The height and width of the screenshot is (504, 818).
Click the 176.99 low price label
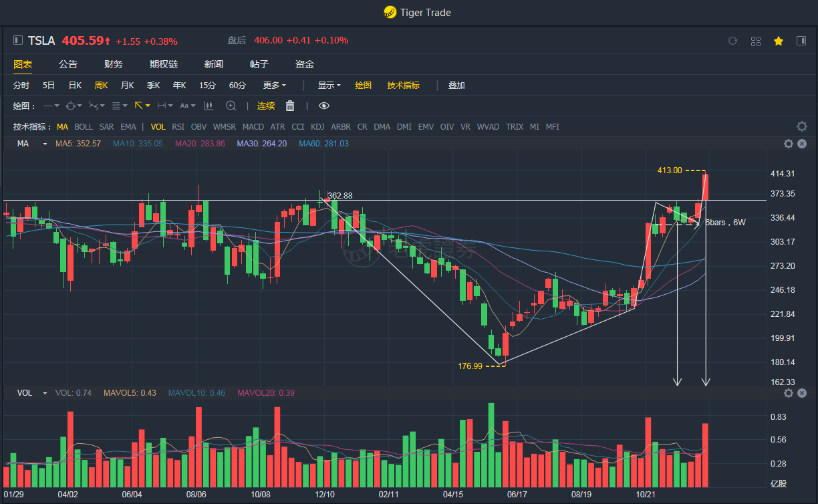tap(470, 366)
